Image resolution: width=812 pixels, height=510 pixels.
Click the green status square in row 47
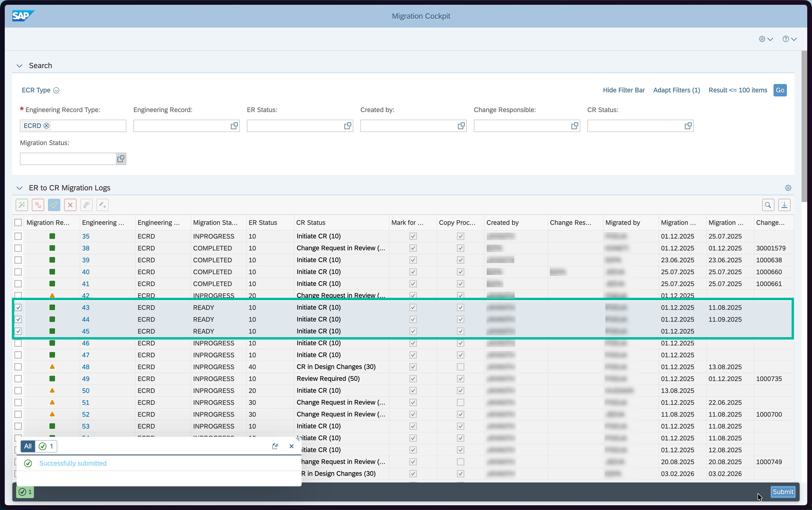[x=52, y=355]
